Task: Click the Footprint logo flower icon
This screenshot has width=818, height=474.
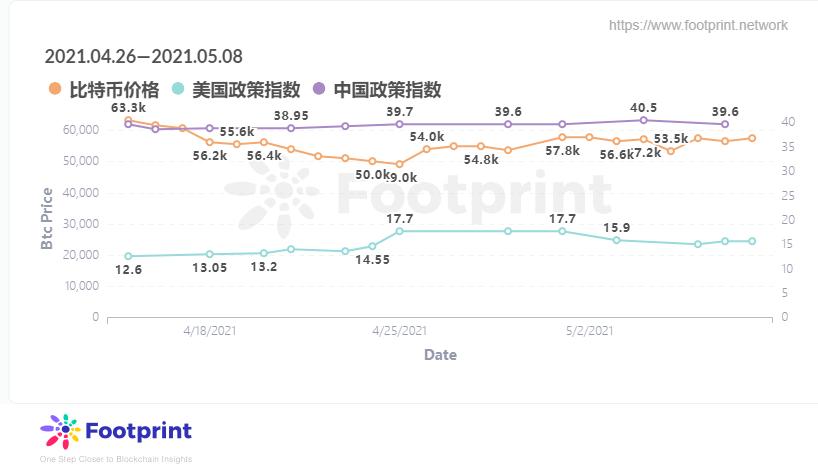Action: point(61,432)
